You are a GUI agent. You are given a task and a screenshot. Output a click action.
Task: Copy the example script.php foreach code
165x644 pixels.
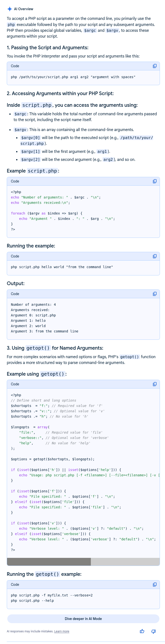[155, 181]
